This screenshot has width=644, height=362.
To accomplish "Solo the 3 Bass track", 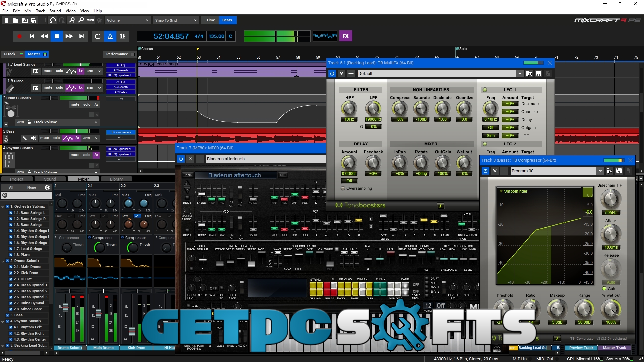I will pos(56,138).
